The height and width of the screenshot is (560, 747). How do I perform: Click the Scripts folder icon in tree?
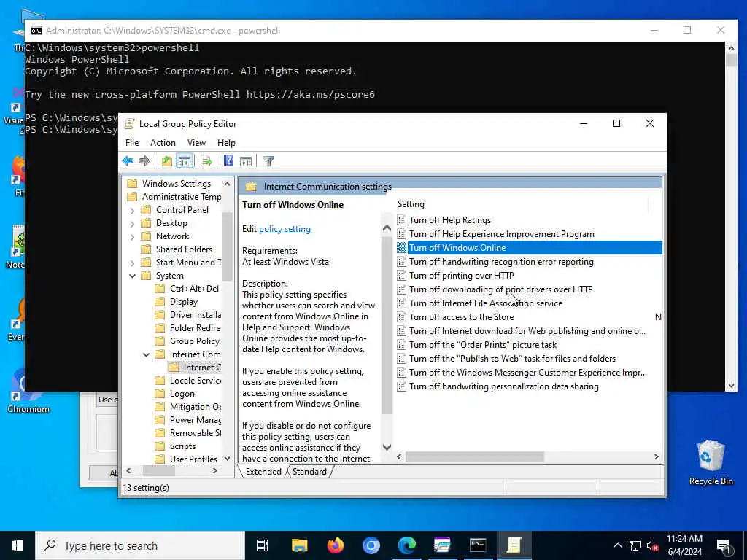(x=160, y=446)
